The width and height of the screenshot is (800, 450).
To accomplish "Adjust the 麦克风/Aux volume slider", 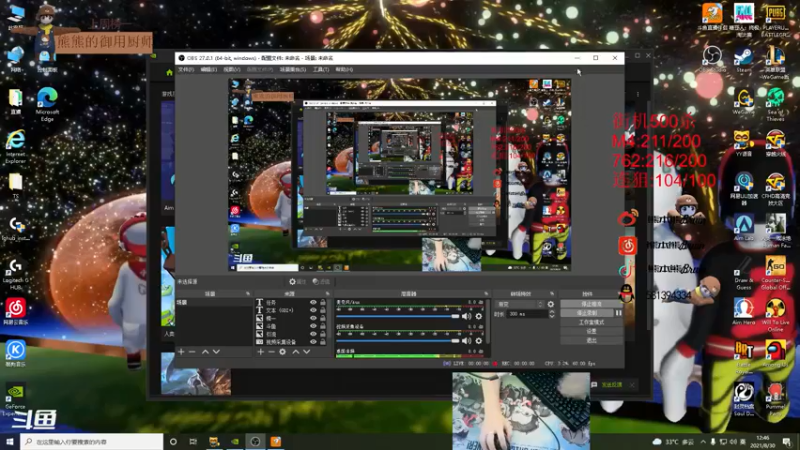I will (397, 316).
